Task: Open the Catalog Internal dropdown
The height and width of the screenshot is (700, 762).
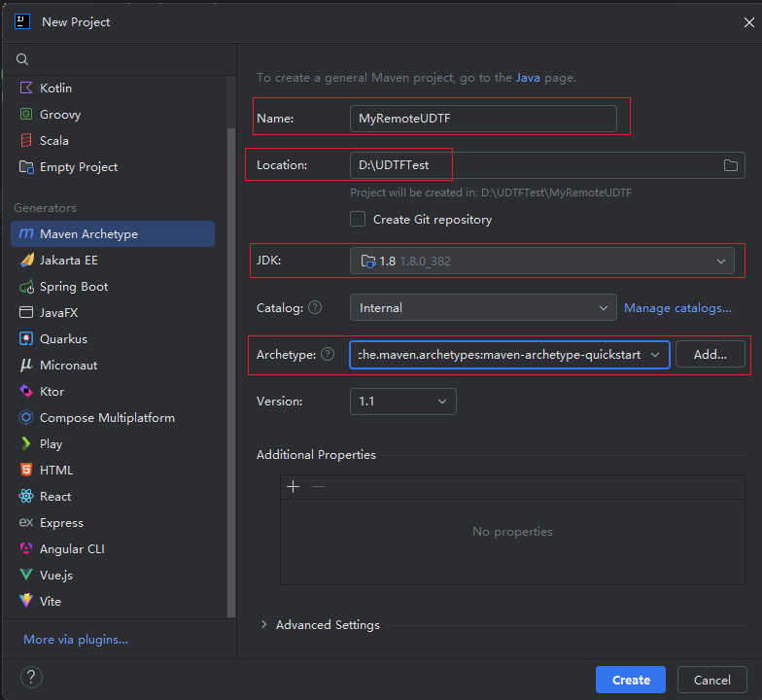Action: [483, 307]
